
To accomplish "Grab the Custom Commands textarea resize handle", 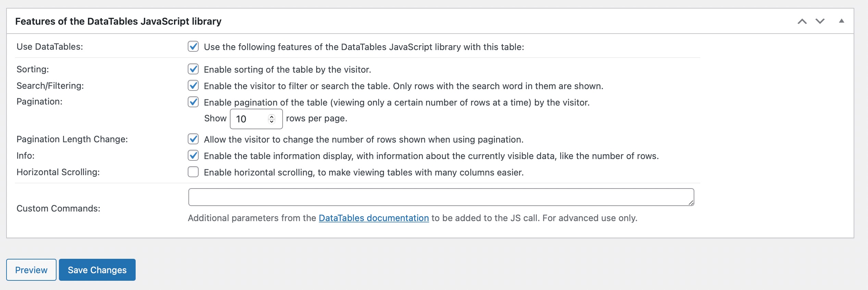I will point(691,203).
